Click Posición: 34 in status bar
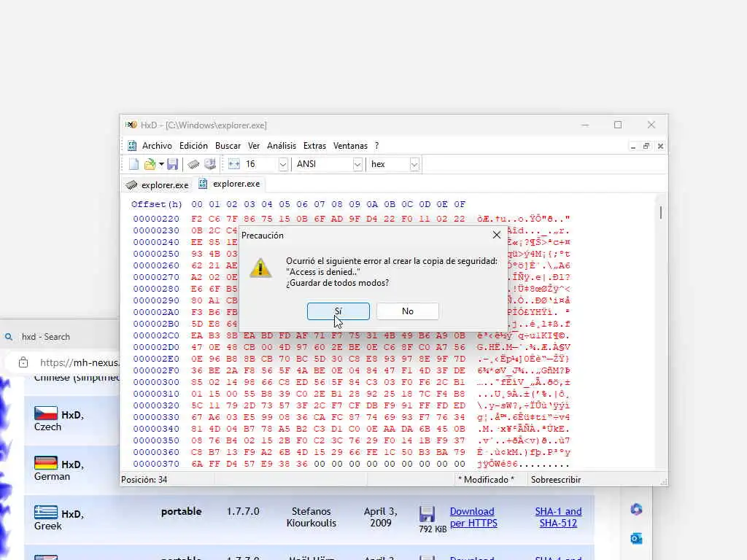The image size is (747, 560). click(x=144, y=480)
